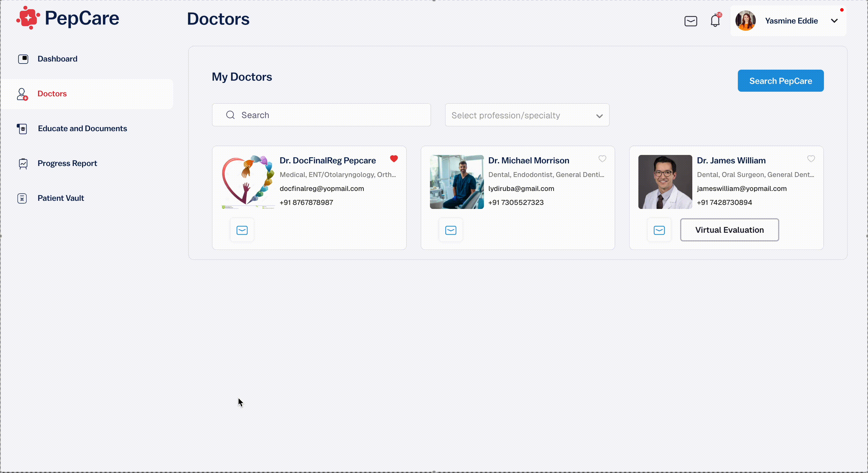Click the Search PepCare button
The height and width of the screenshot is (473, 868).
click(780, 81)
